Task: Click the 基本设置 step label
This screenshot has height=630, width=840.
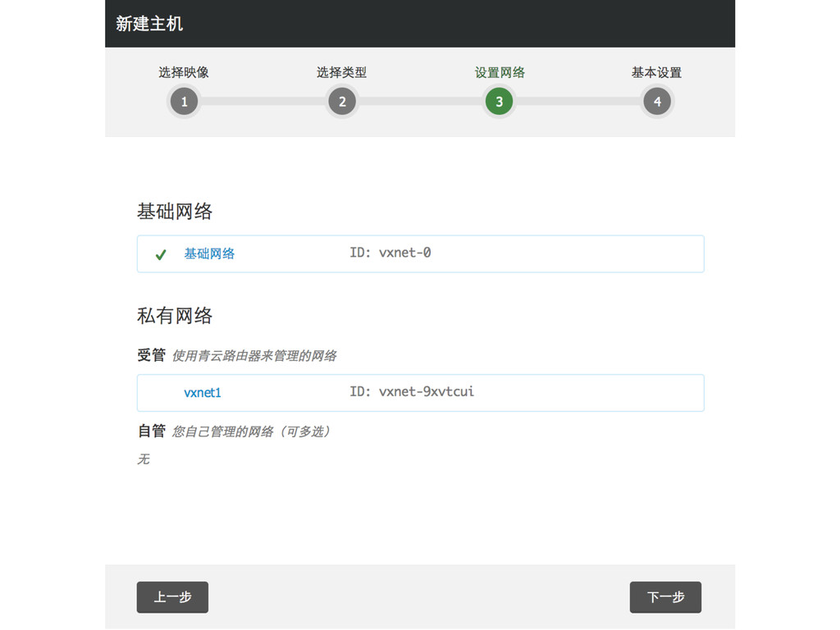Action: tap(657, 72)
